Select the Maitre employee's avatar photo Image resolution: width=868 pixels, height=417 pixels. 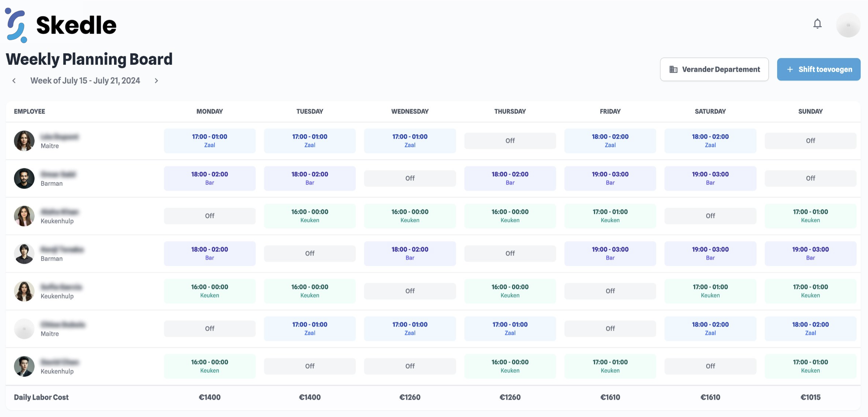coord(24,141)
